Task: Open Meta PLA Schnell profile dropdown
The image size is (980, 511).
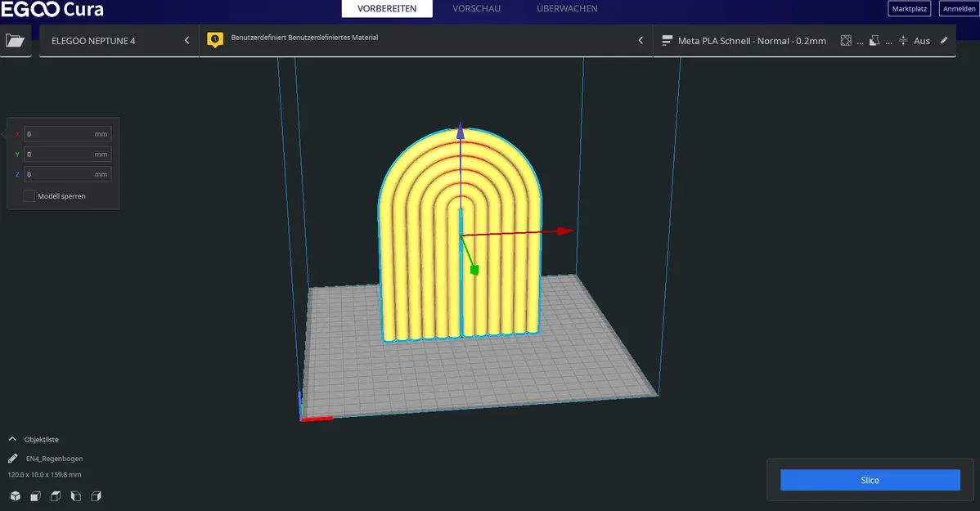Action: click(752, 41)
